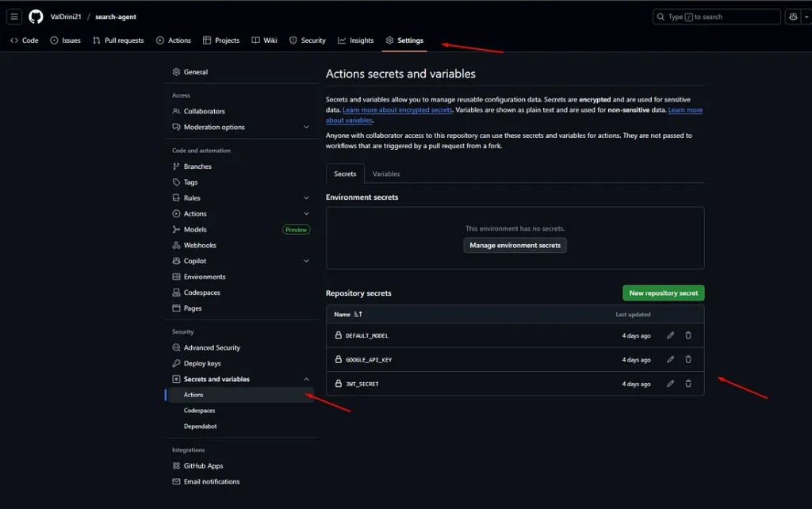The height and width of the screenshot is (509, 812).
Task: Click the delete trash icon for GOOGLE_API_KEY
Action: tap(688, 359)
